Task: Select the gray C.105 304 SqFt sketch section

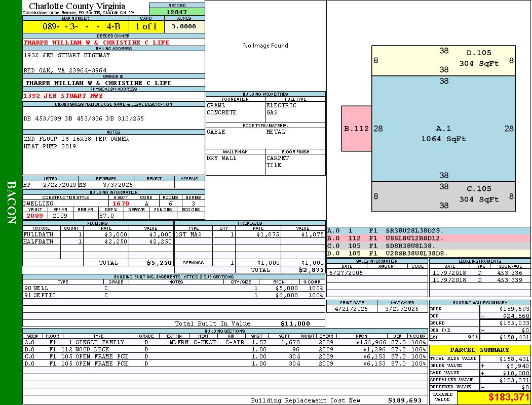Action: click(x=443, y=196)
